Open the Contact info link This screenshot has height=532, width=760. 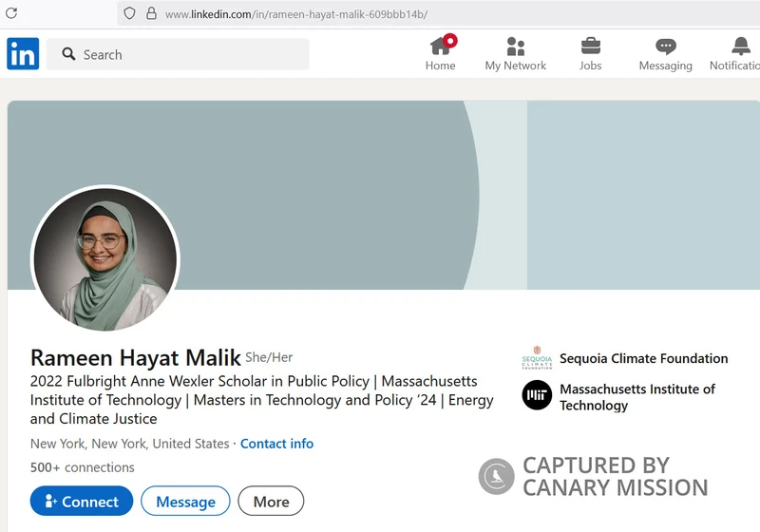coord(276,444)
